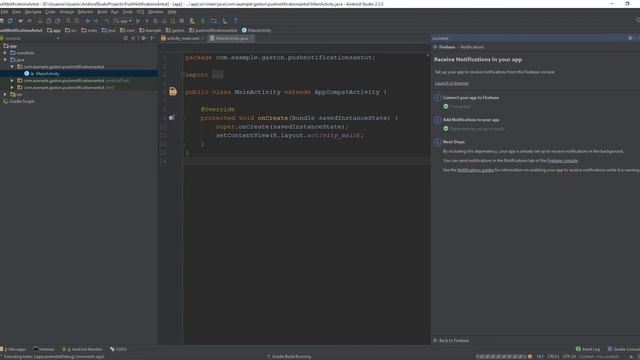The image size is (640, 360).
Task: Click the 'app' breadcrumb in navigation bar
Action: (53, 30)
